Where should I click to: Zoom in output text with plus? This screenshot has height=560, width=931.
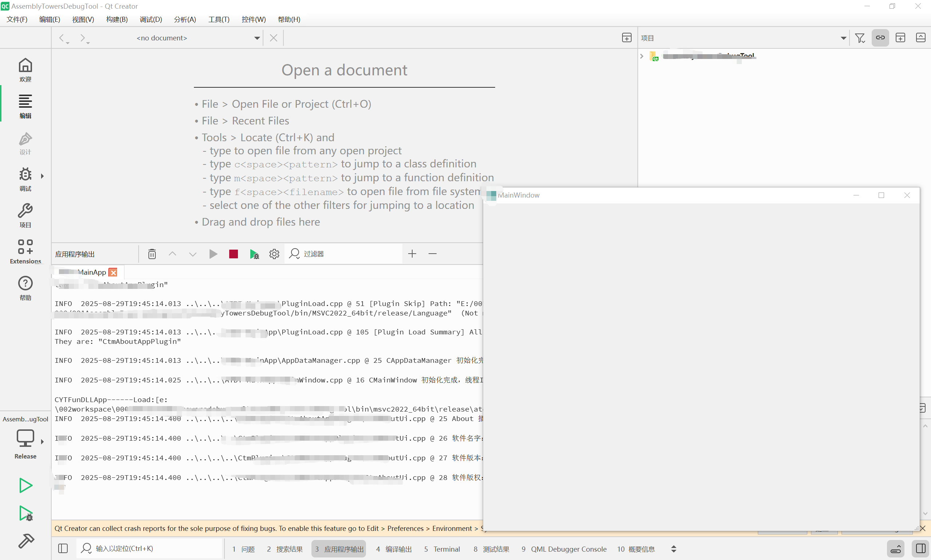pos(412,254)
